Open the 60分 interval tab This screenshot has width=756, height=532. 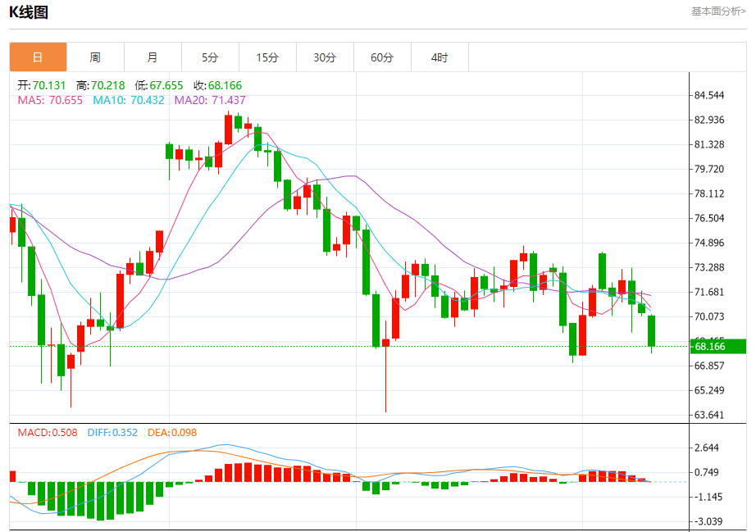[x=382, y=57]
